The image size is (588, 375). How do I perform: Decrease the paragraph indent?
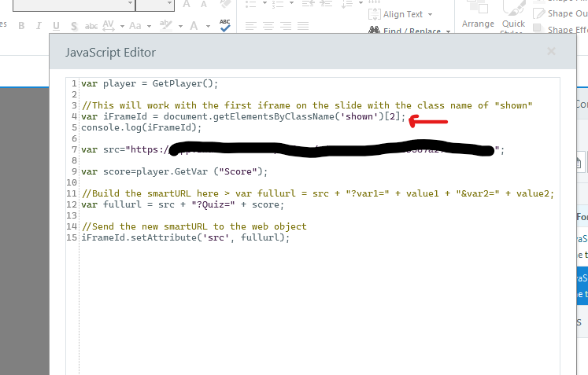tap(309, 3)
